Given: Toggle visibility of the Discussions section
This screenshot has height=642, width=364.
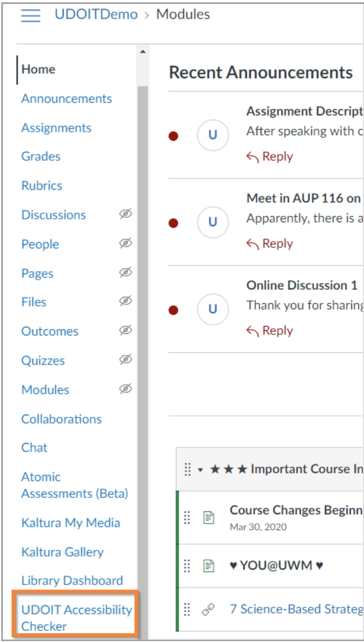Looking at the screenshot, I should click(126, 214).
